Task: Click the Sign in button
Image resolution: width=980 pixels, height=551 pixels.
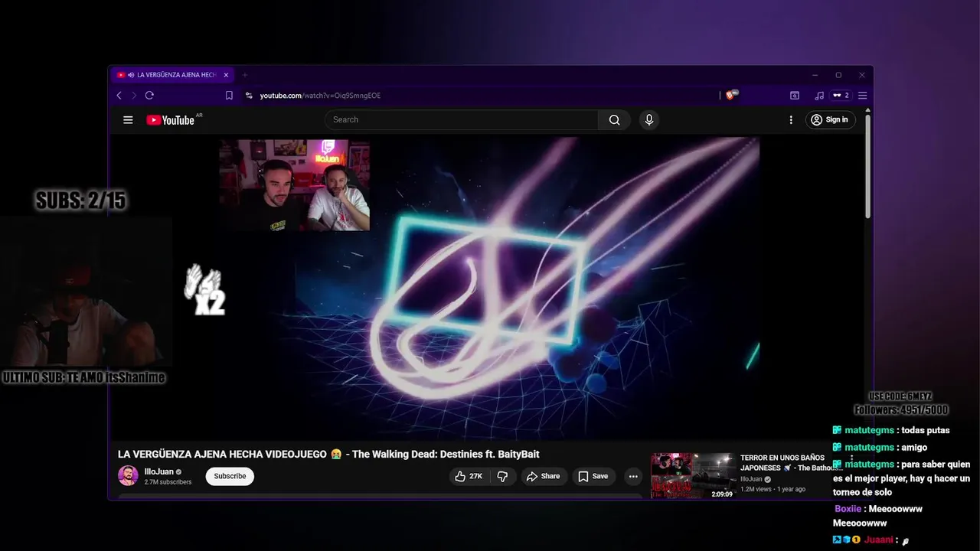Action: (831, 119)
